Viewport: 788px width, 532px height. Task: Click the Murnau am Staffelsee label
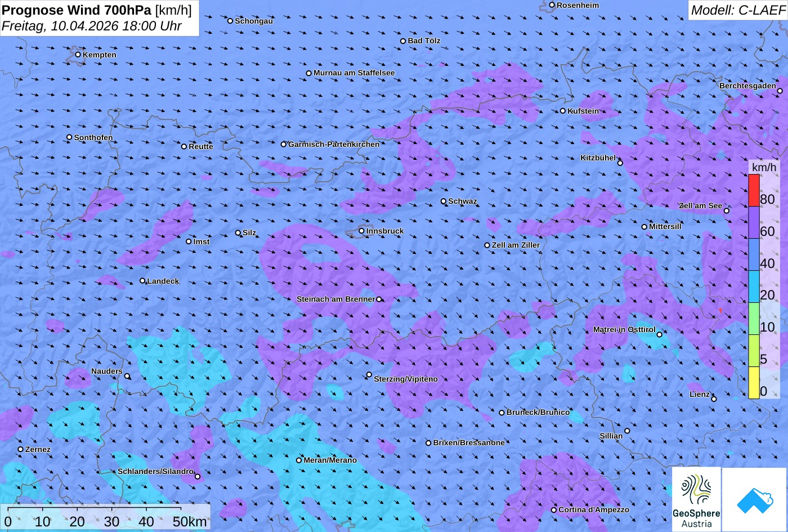point(354,73)
